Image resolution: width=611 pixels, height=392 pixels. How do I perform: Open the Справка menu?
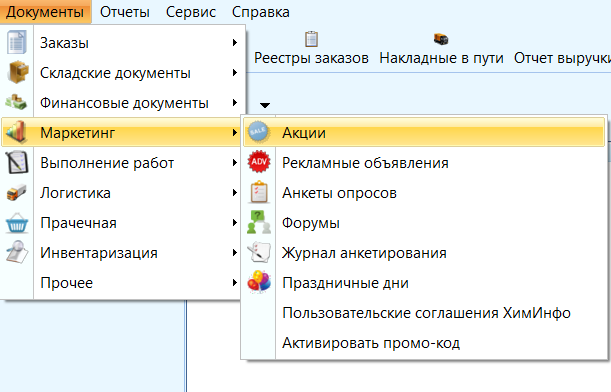[261, 12]
